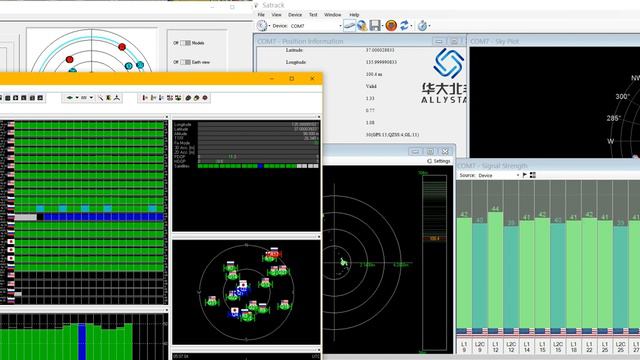Select the Latitude value 37.000028833
The height and width of the screenshot is (360, 640).
click(x=380, y=50)
